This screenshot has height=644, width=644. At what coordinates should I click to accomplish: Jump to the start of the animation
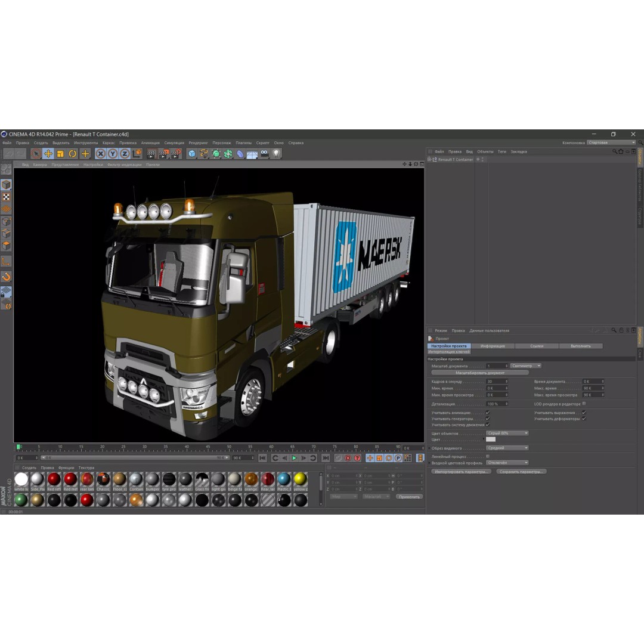tap(263, 458)
